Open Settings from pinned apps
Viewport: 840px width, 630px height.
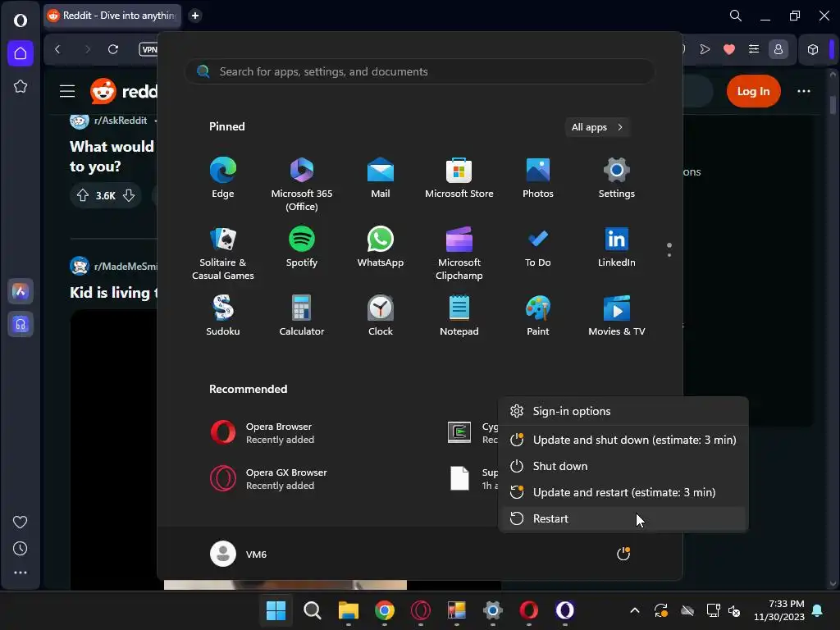(x=617, y=178)
